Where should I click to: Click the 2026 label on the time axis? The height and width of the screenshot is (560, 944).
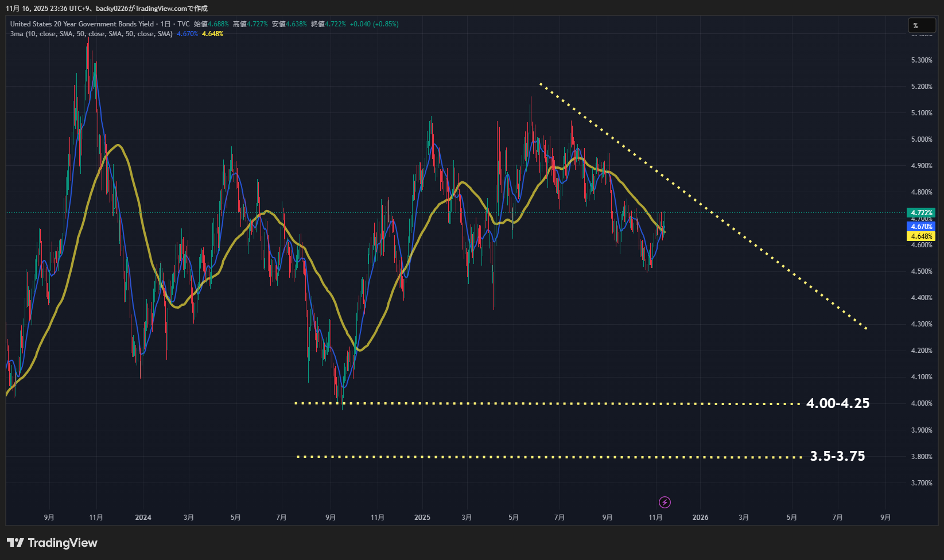pyautogui.click(x=700, y=518)
